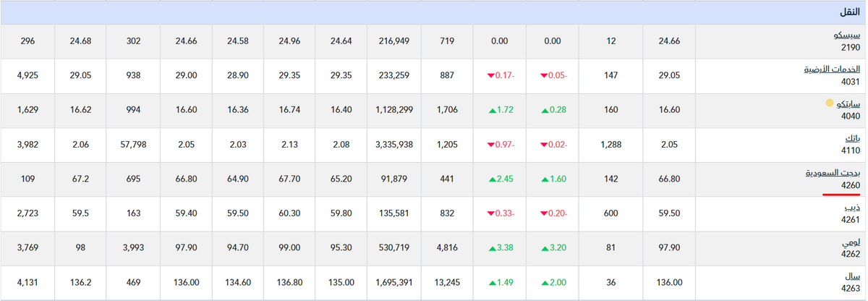Click the value 1,288 in باتك row
The width and height of the screenshot is (868, 301).
pyautogui.click(x=611, y=145)
